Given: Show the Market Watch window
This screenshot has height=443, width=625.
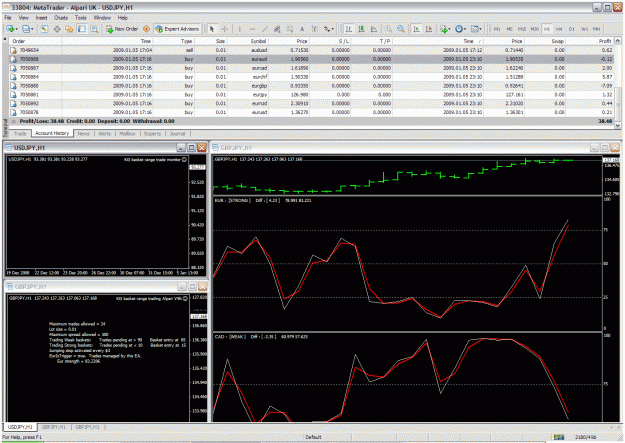Looking at the screenshot, I should click(x=44, y=29).
